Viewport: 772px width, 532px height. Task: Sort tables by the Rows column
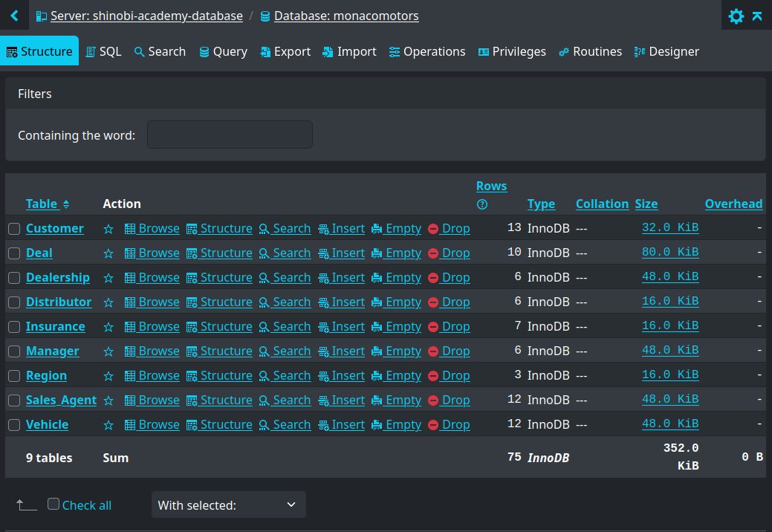tap(493, 186)
